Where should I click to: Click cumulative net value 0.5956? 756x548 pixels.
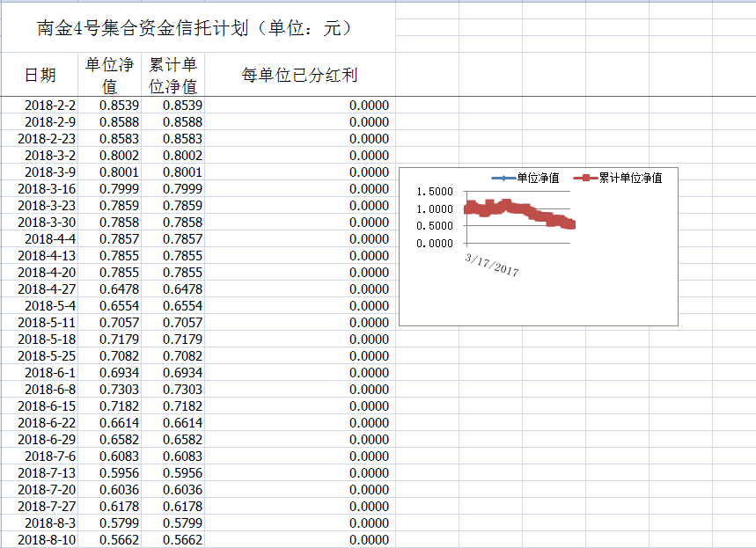point(172,473)
